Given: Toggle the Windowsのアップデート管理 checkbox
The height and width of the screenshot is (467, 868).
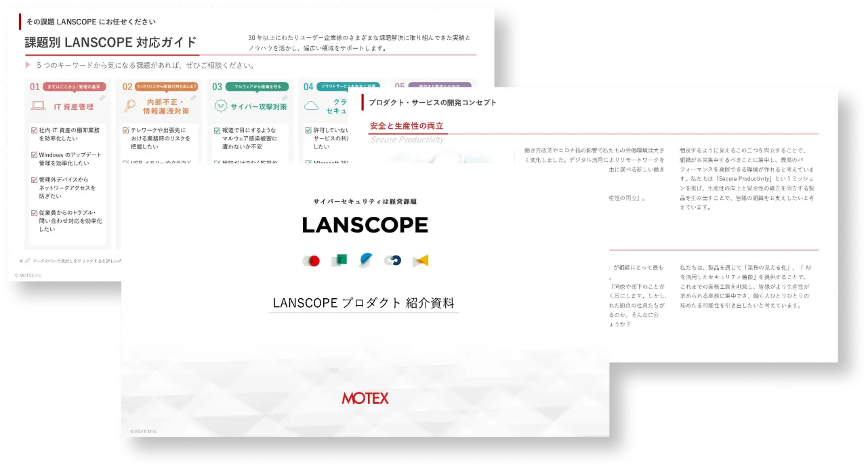Looking at the screenshot, I should tap(35, 155).
